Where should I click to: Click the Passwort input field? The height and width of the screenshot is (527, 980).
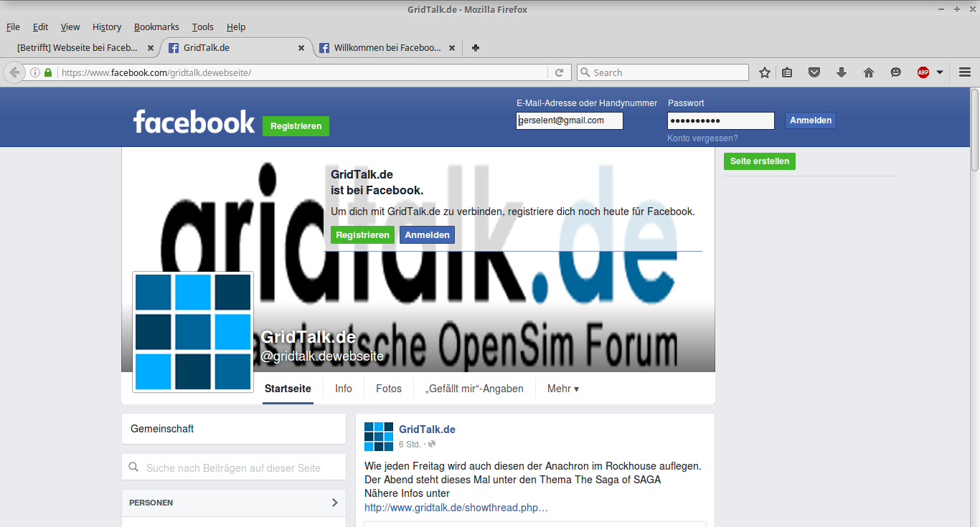[721, 120]
